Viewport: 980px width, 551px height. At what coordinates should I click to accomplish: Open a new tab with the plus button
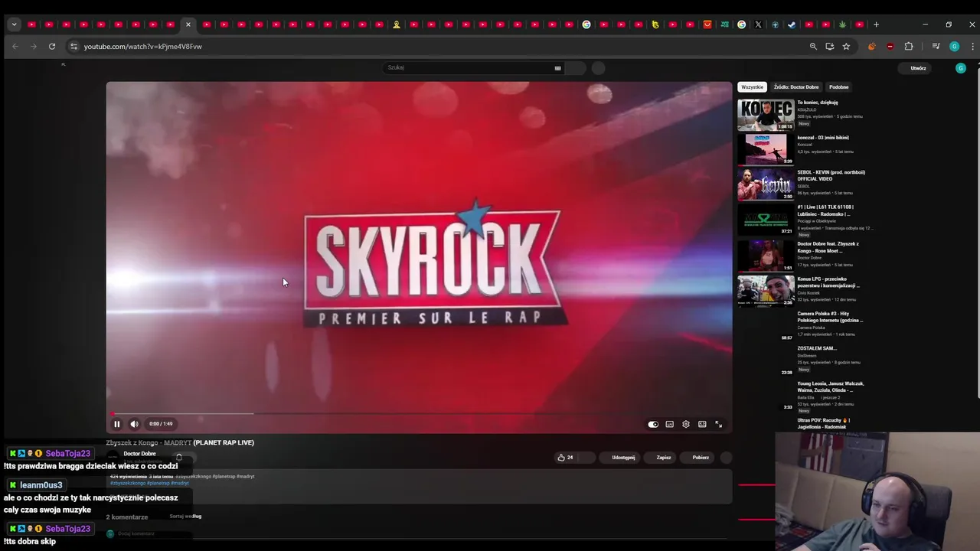coord(876,24)
